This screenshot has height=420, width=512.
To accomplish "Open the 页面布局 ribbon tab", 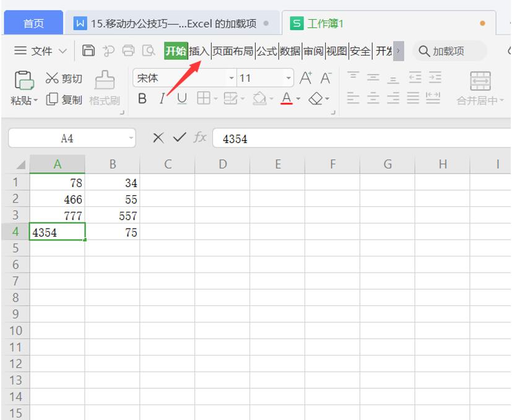I will click(x=233, y=51).
